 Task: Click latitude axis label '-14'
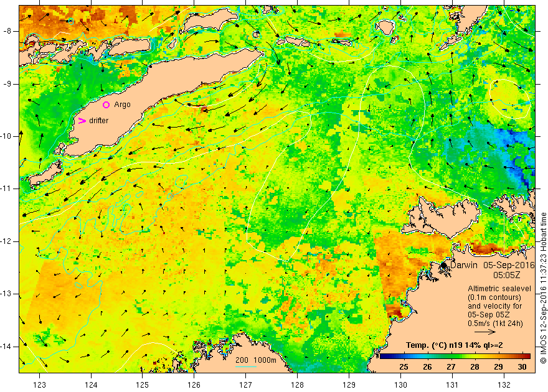[x=6, y=347]
